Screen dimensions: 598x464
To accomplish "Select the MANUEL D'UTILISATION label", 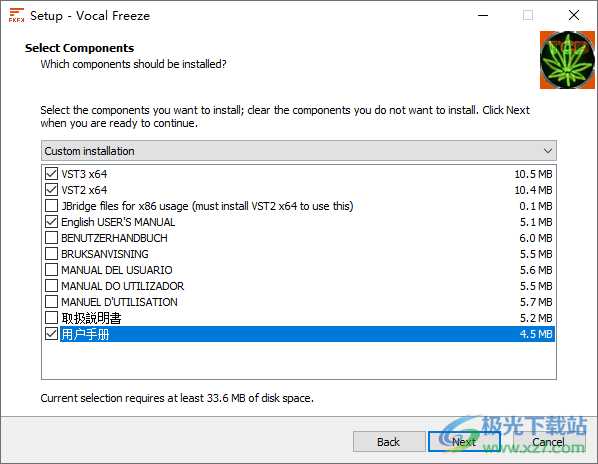I will (x=119, y=302).
